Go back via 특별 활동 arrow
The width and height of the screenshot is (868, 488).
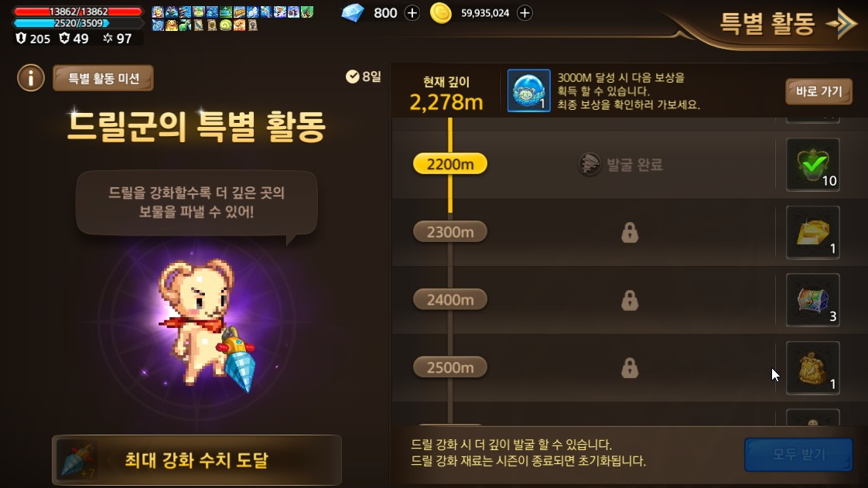[840, 23]
